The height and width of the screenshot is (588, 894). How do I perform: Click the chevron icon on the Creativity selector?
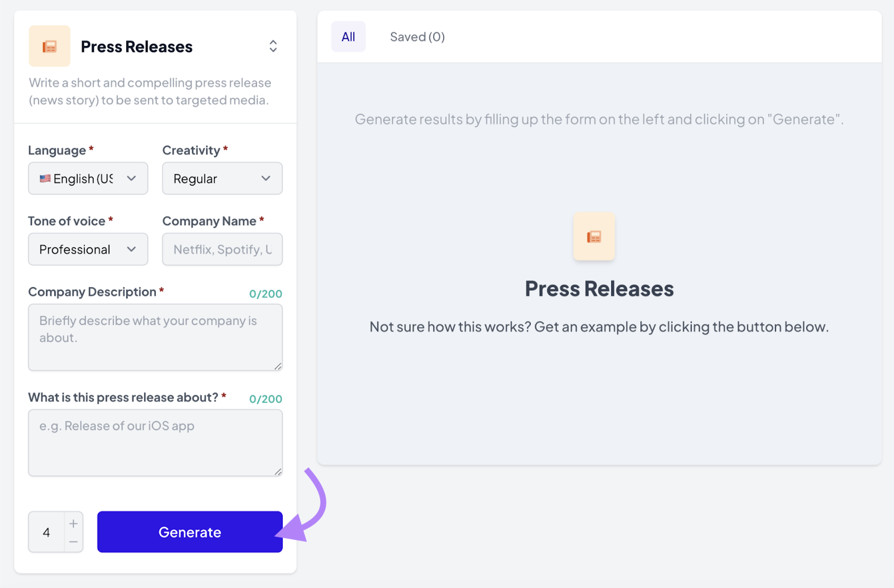point(266,178)
